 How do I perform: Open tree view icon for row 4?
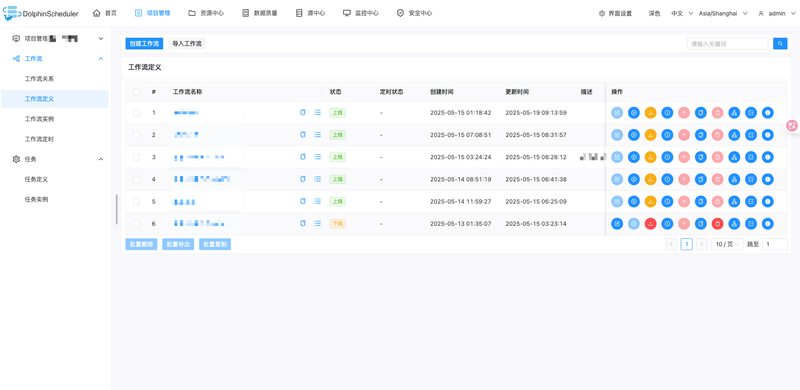734,179
